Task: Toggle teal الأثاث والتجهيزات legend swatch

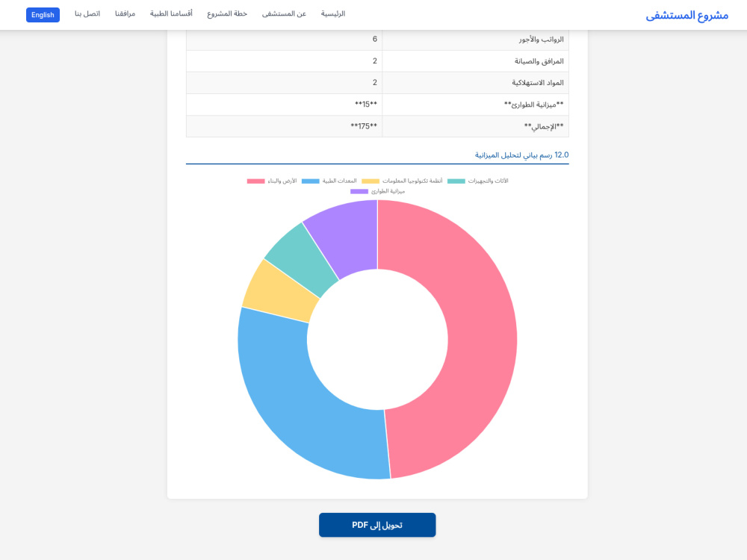Action: pos(456,181)
